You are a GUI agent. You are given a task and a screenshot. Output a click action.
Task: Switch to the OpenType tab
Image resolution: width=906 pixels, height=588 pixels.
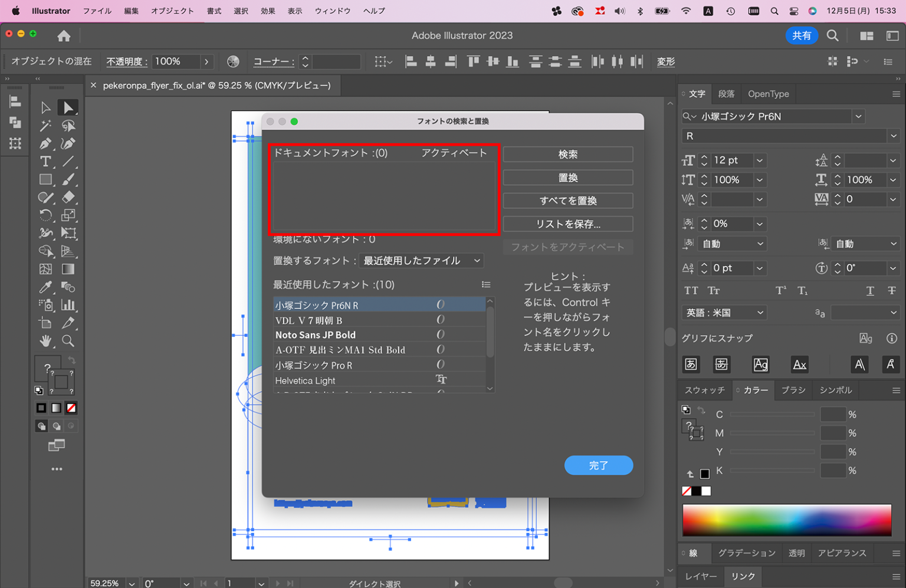(768, 93)
